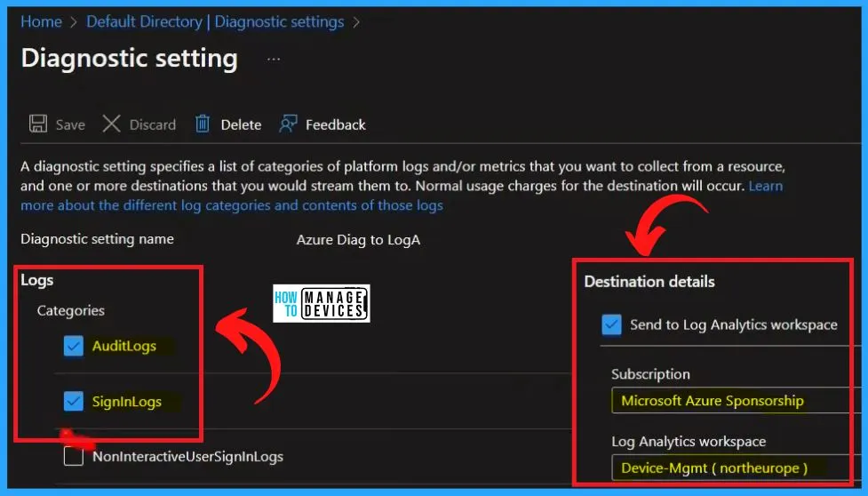
Task: Click the Azure Diag to LogA name value
Action: tap(358, 240)
